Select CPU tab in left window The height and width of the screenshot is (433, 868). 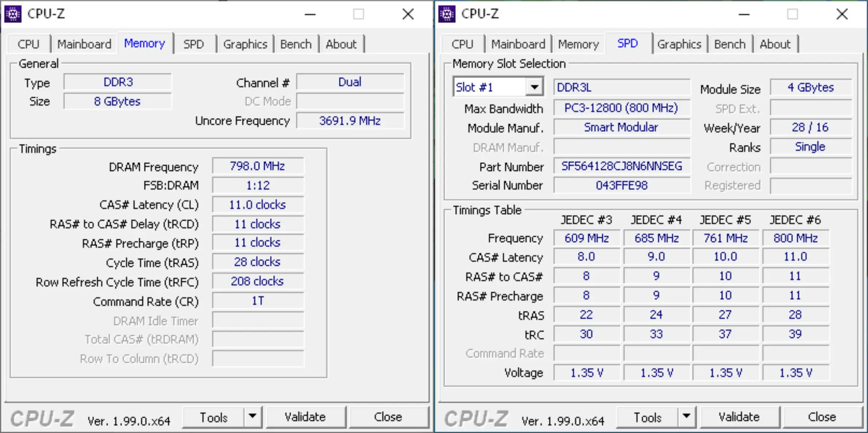point(28,44)
